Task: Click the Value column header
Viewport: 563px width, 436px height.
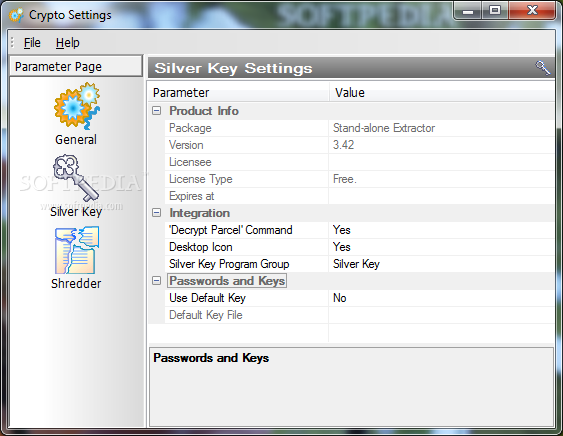Action: coord(442,93)
